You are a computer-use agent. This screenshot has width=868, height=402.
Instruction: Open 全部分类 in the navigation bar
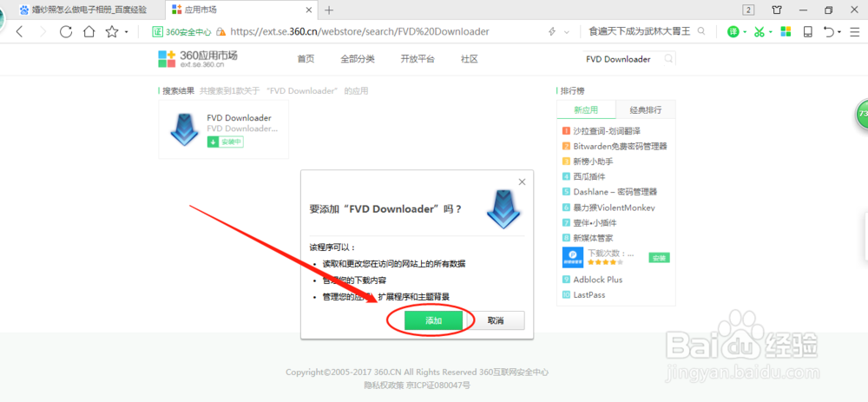click(x=358, y=59)
